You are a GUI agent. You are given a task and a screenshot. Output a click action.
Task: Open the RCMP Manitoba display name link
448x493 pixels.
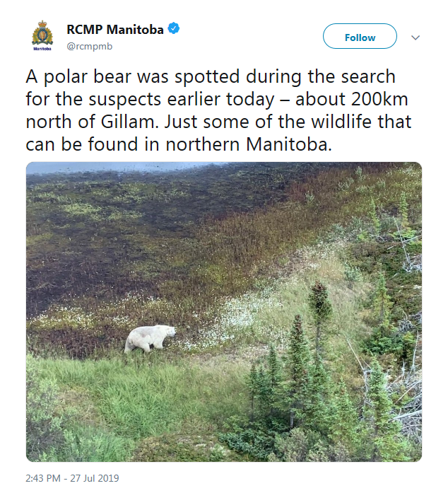pyautogui.click(x=115, y=30)
